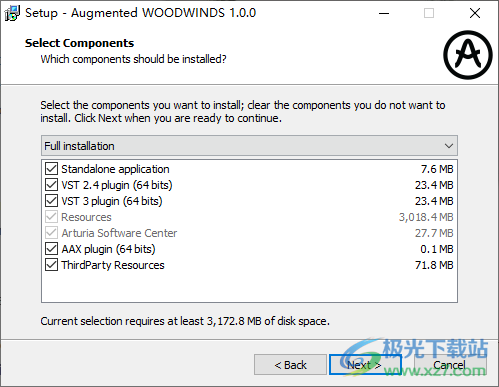Screen dimensions: 499x387
Task: Disable ThirdParty Resources checkbox
Action: (51, 265)
